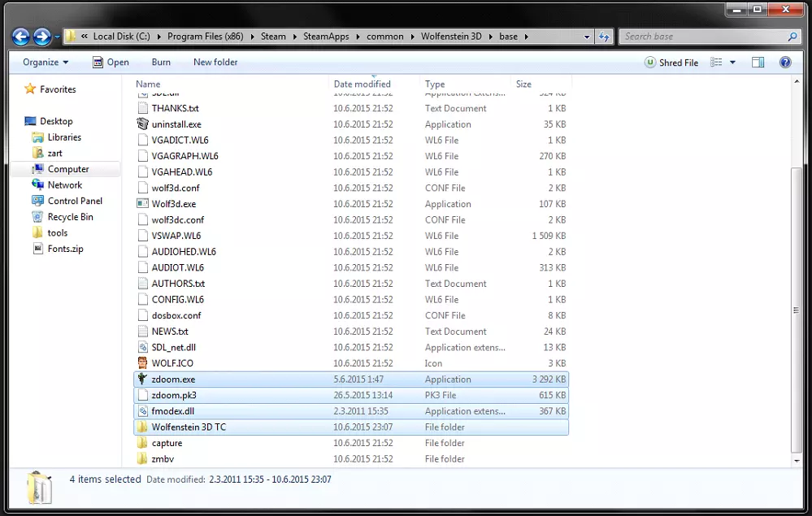
Task: Select the uninstall.exe file icon
Action: pyautogui.click(x=142, y=124)
